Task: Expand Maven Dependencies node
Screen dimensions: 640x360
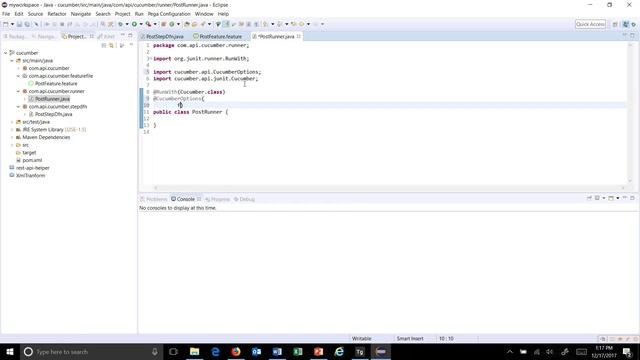Action: tap(12, 138)
